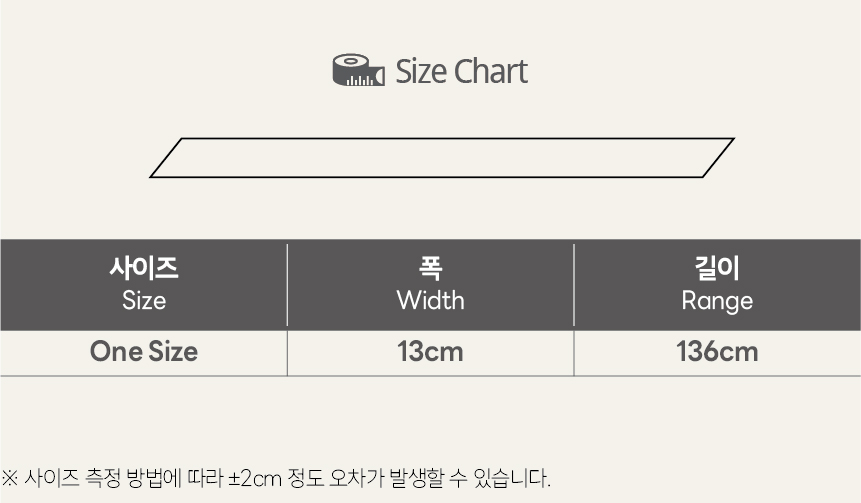Click the 136cm length value

[717, 351]
